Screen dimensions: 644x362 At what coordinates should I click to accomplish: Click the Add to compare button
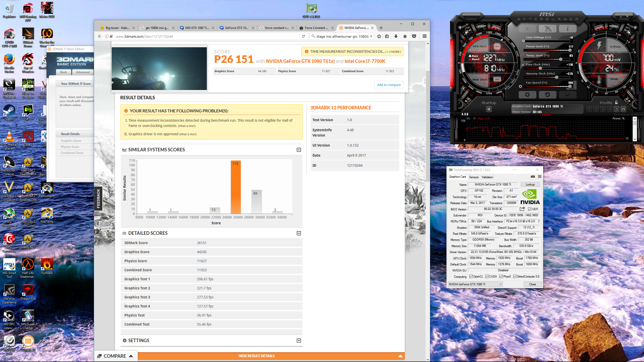click(389, 85)
